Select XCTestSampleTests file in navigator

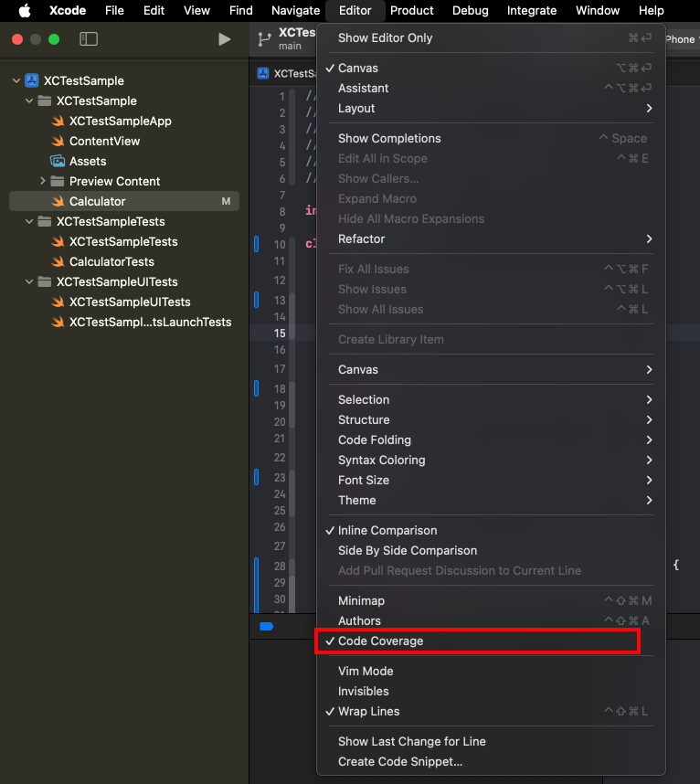(x=124, y=241)
